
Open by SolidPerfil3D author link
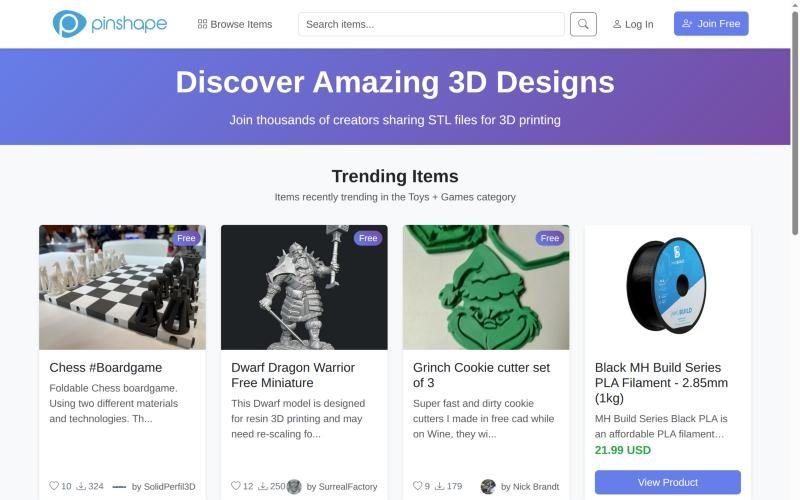163,487
